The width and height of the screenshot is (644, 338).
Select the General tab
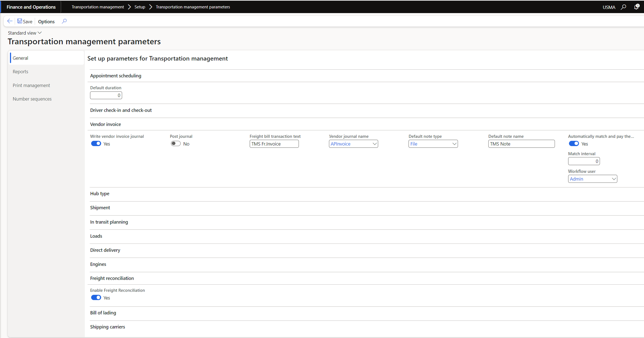coord(47,58)
